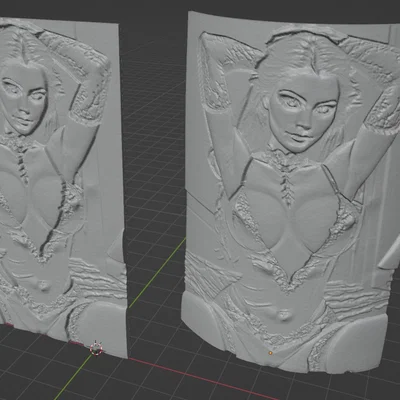The width and height of the screenshot is (400, 400).
Task: Click the 3D cursor crosshair near the green axis
Action: pyautogui.click(x=96, y=349)
